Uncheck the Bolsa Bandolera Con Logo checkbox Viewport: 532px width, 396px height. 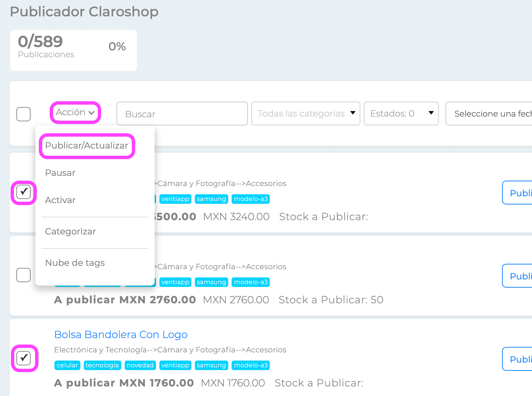tap(24, 358)
